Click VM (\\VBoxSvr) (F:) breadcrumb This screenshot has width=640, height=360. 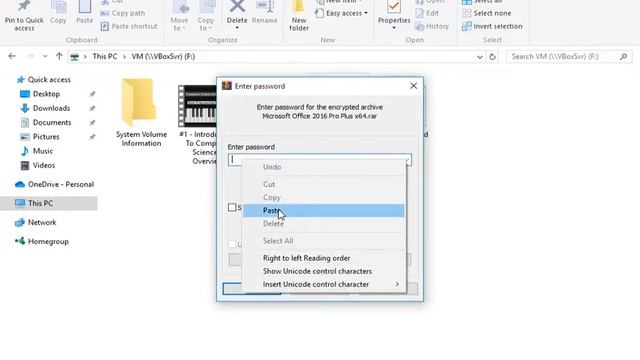point(163,56)
